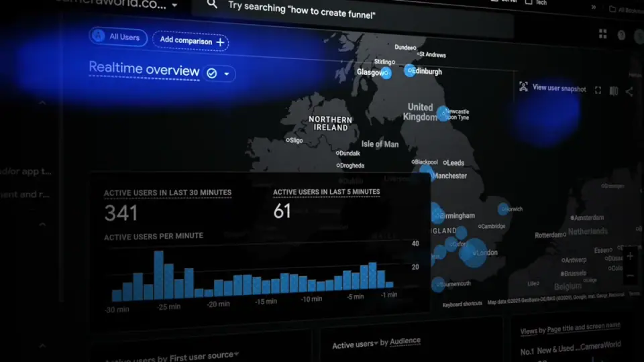644x362 pixels.
Task: Open the compare columns icon
Action: click(x=614, y=90)
